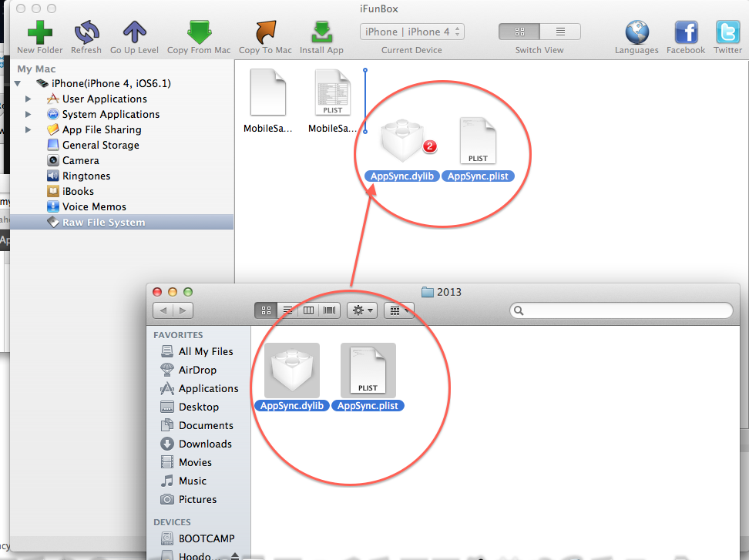Switch iFunBox to icon grid view
Image resolution: width=749 pixels, height=560 pixels.
pos(519,32)
